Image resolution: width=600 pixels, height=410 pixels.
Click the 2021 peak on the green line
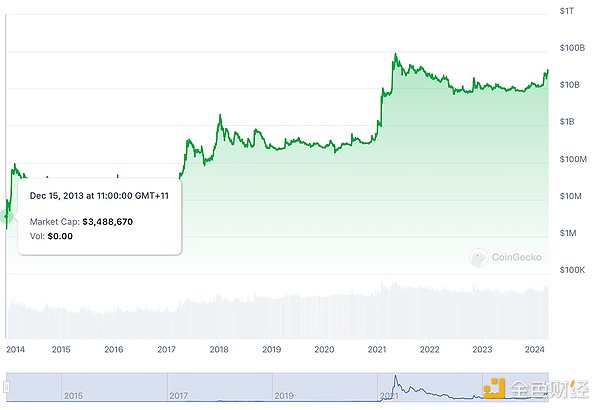[397, 54]
